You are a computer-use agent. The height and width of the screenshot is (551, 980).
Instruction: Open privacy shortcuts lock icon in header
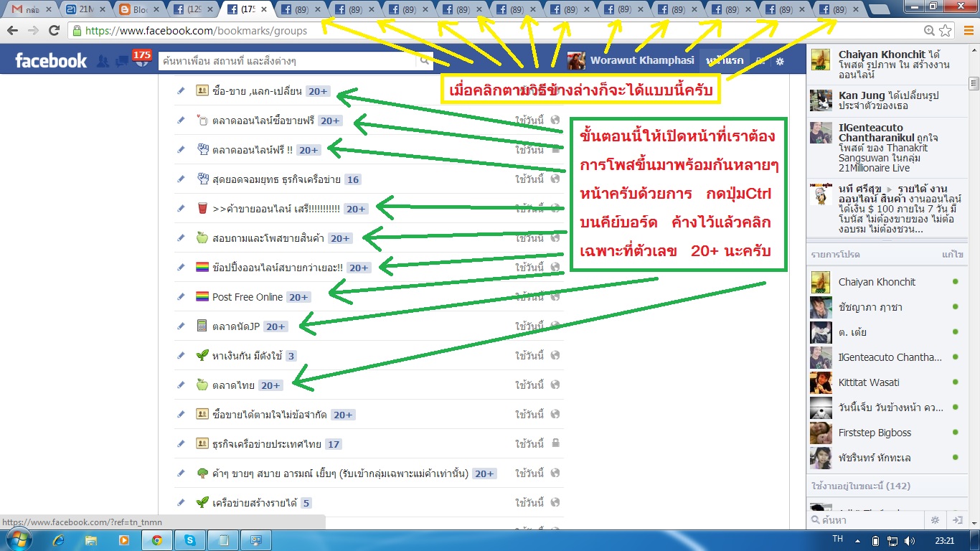(x=760, y=61)
